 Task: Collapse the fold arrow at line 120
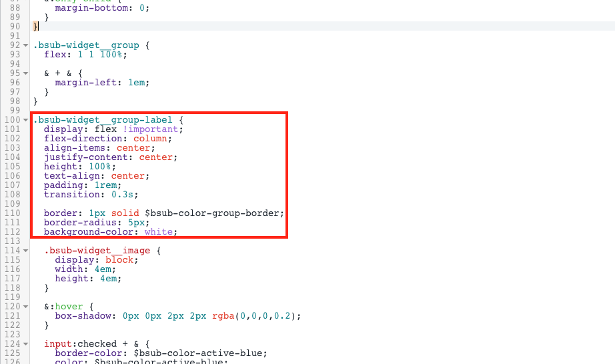click(x=26, y=307)
